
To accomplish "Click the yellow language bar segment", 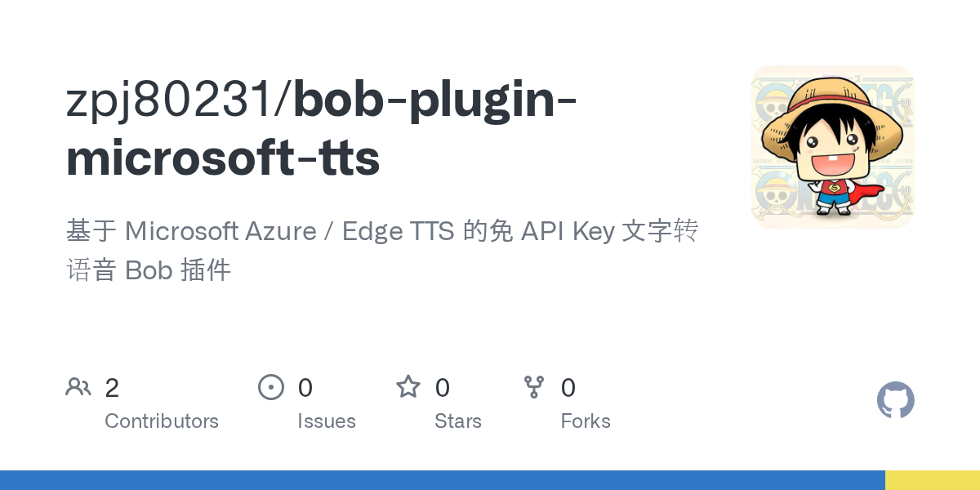I will [933, 480].
